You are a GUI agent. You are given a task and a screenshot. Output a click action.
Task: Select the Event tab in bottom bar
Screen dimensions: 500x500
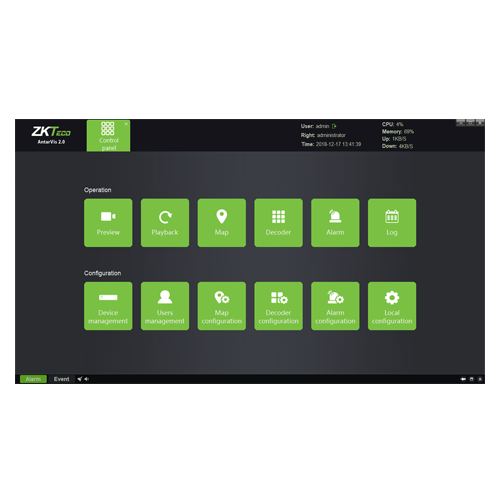point(62,379)
